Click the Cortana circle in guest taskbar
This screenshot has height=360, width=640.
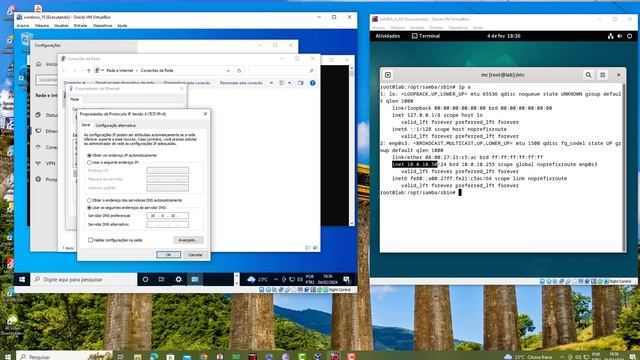tap(145, 279)
